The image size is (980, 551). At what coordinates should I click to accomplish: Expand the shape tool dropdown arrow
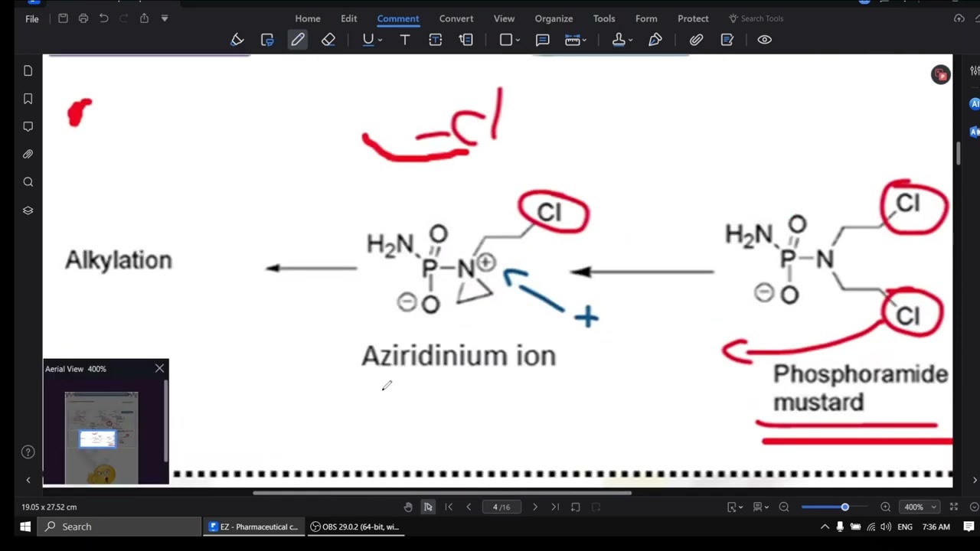[518, 40]
